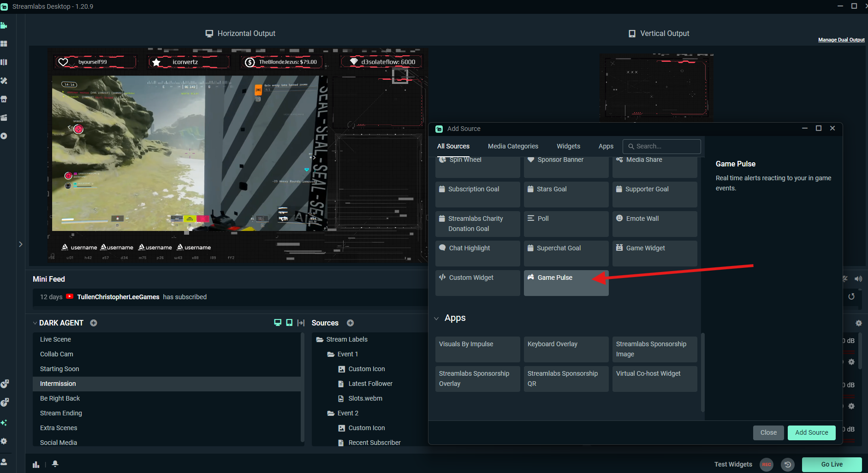
Task: Click the Add Source dialog scrollbar
Action: pos(702,372)
